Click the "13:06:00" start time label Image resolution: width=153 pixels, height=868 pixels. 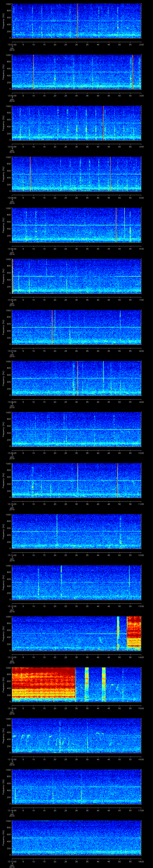pyautogui.click(x=12, y=300)
